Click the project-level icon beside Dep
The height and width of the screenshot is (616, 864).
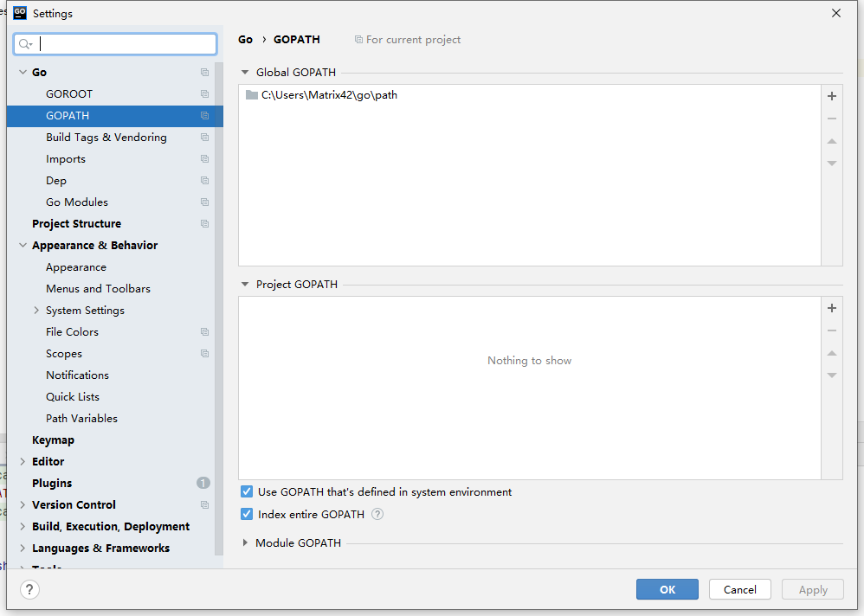point(205,181)
